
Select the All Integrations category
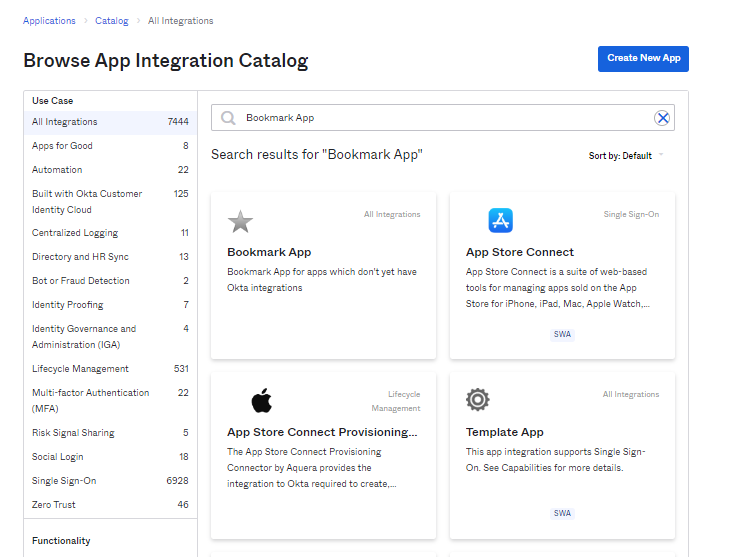pyautogui.click(x=65, y=122)
